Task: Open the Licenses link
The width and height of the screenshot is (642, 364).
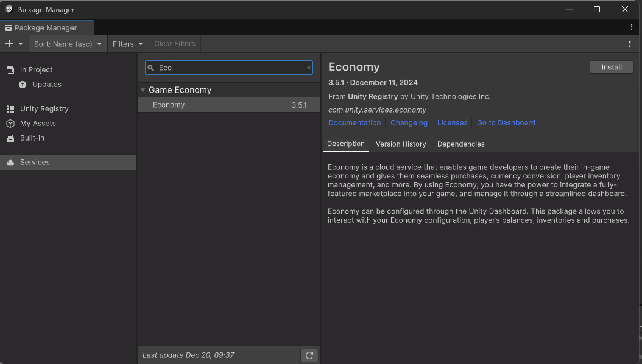Action: pos(453,123)
